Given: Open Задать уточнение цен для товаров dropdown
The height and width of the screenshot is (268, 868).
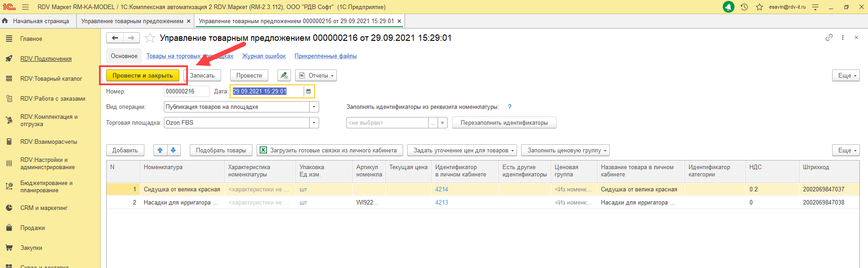Looking at the screenshot, I should click(x=462, y=151).
